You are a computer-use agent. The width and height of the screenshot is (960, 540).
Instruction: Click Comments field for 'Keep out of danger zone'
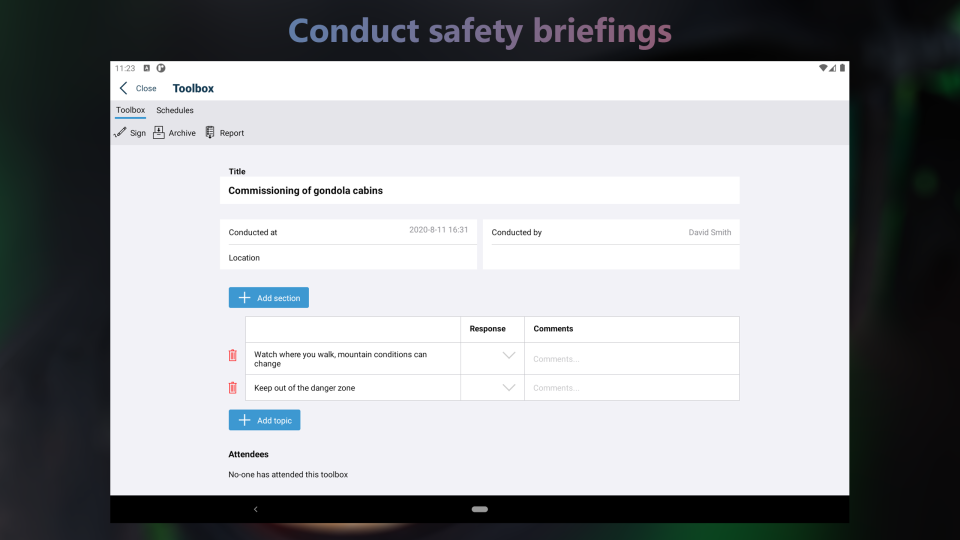coord(632,388)
